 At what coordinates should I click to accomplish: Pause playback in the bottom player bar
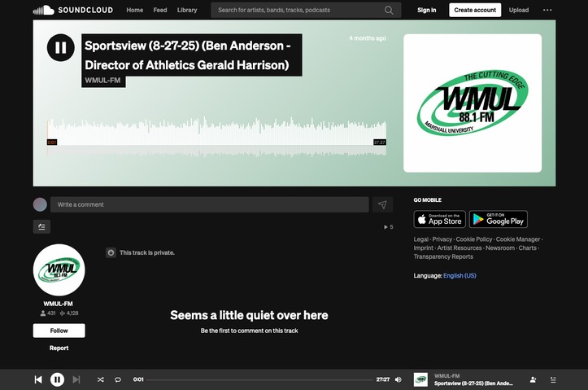point(58,379)
